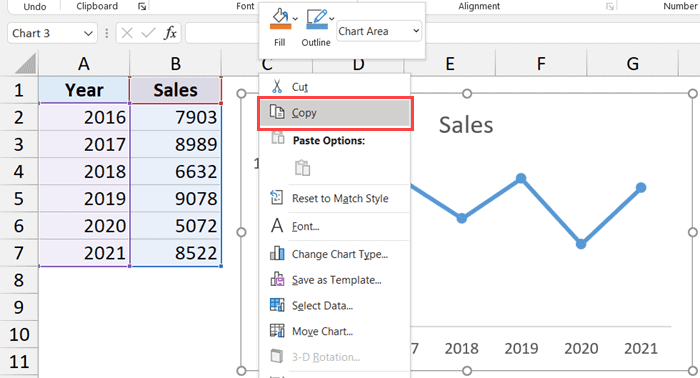Choose Select Data… from menu
The image size is (700, 378).
coord(334,306)
